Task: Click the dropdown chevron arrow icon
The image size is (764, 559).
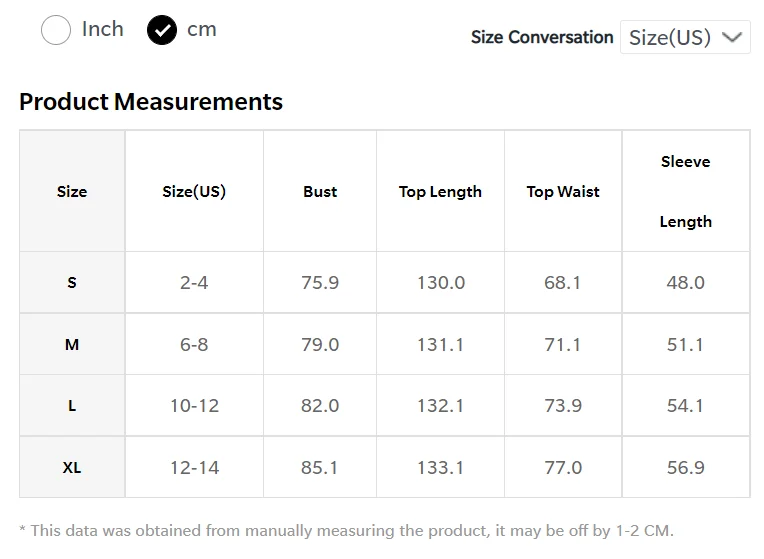Action: tap(731, 37)
